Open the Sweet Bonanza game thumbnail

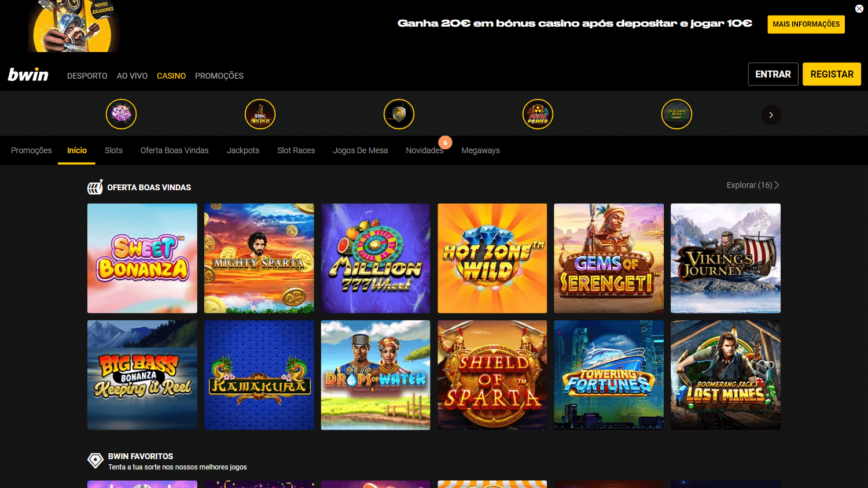pos(142,258)
